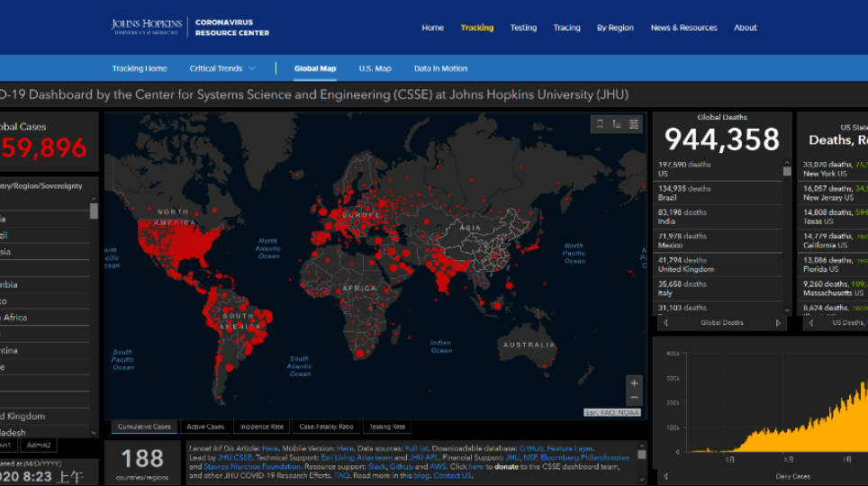This screenshot has width=868, height=486.
Task: Go to next Global Deaths panel arrow
Action: coord(778,322)
